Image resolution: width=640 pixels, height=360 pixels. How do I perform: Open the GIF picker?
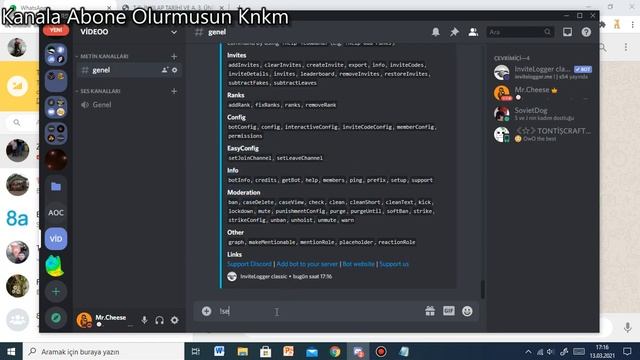click(x=449, y=311)
